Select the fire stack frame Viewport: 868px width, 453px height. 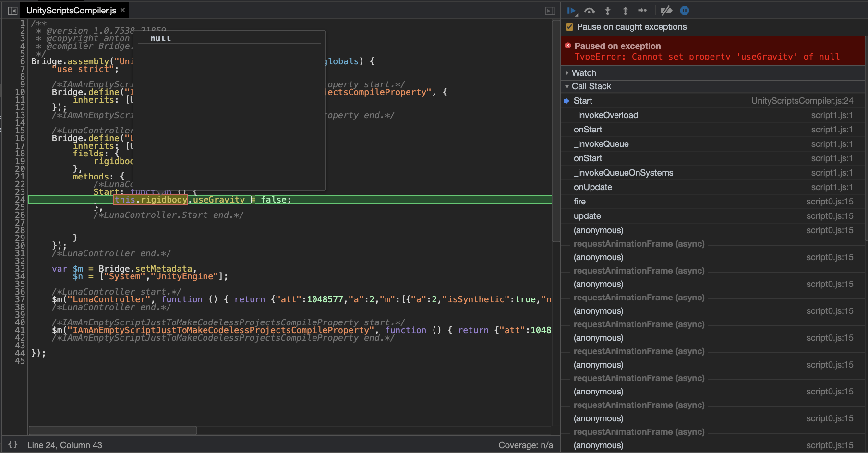[713, 202]
